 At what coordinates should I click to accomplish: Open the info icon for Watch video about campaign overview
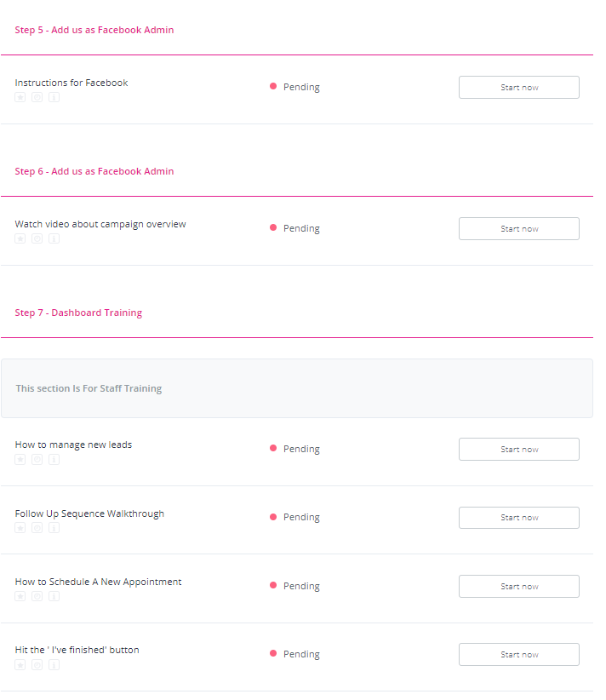(x=54, y=238)
